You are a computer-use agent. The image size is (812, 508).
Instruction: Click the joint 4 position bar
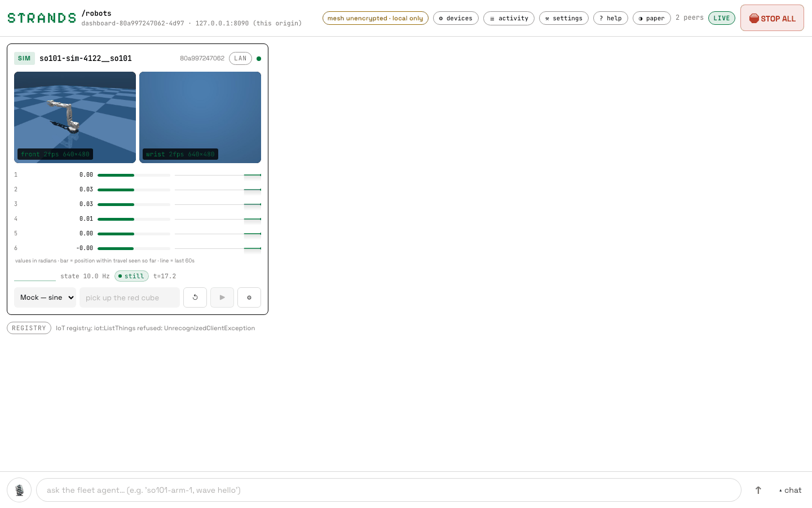[x=134, y=220]
